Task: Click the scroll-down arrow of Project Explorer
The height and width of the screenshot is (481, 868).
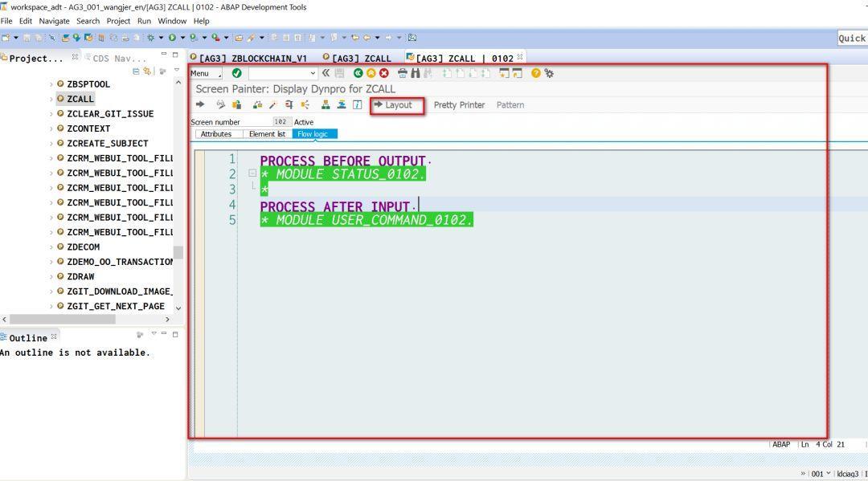Action: tap(178, 308)
